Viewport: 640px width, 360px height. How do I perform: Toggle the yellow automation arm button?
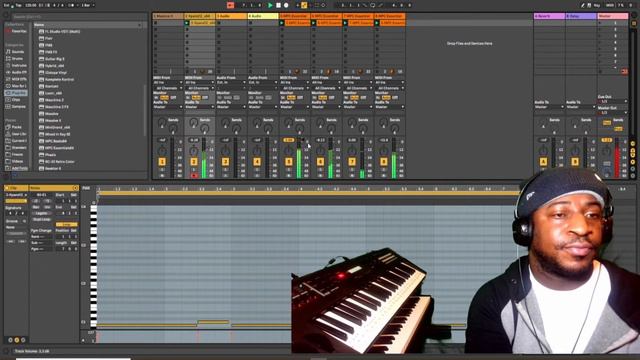(304, 5)
